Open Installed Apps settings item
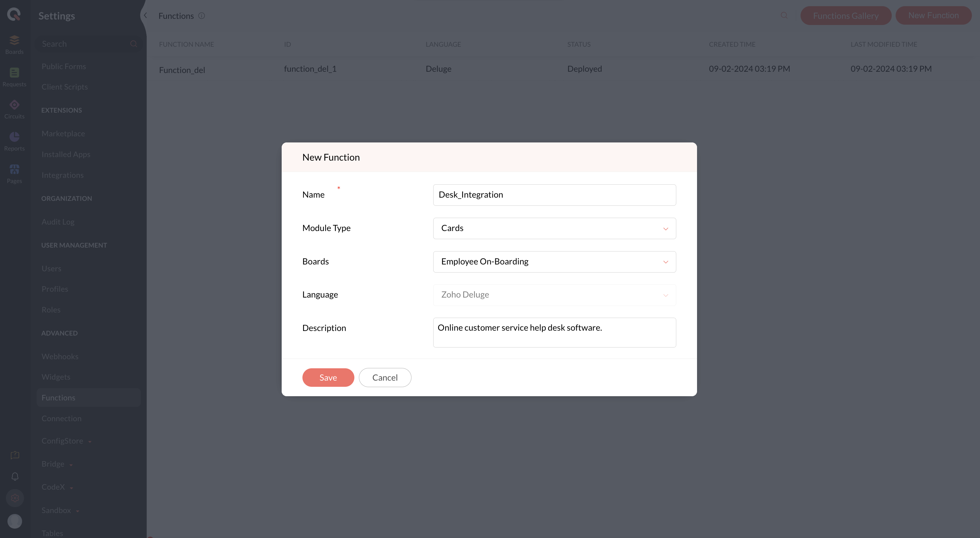 (66, 154)
